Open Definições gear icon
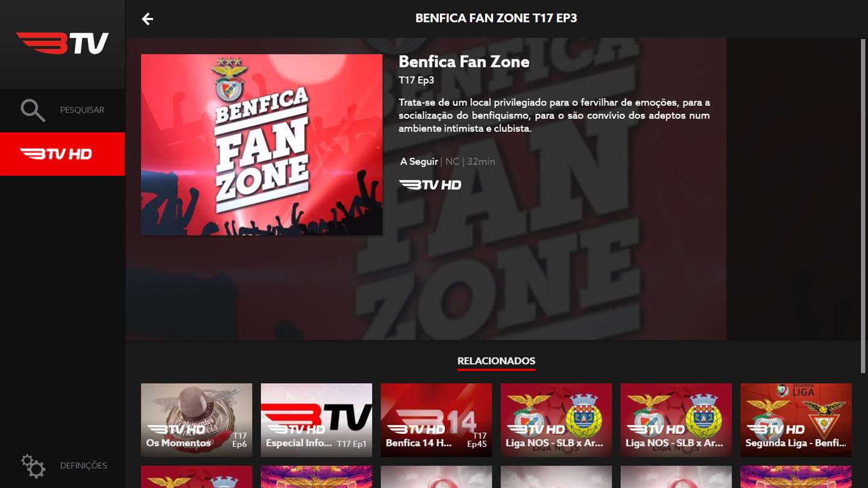The width and height of the screenshot is (868, 488). click(x=33, y=466)
